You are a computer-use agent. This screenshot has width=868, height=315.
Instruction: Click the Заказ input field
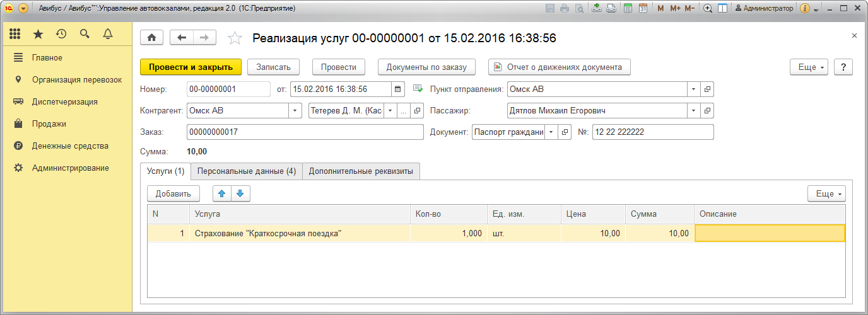click(x=305, y=132)
